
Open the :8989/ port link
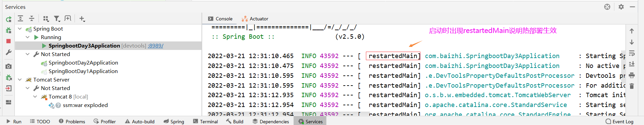155,46
